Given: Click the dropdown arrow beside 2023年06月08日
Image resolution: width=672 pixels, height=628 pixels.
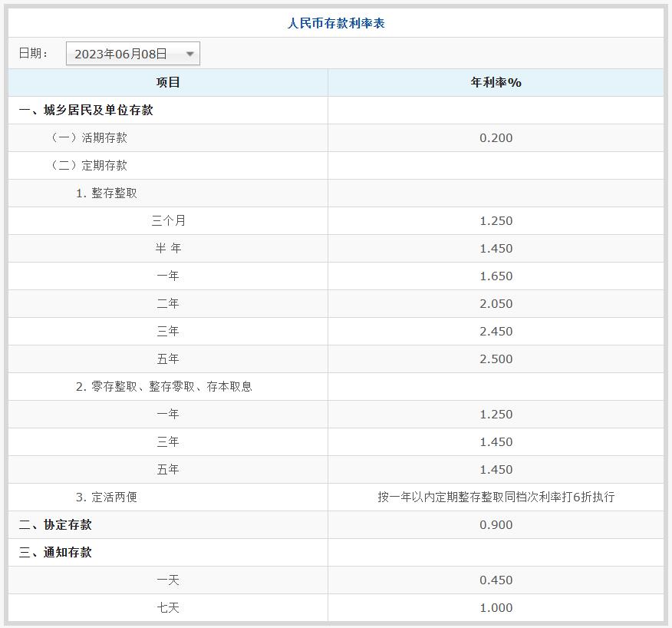Looking at the screenshot, I should pos(189,53).
